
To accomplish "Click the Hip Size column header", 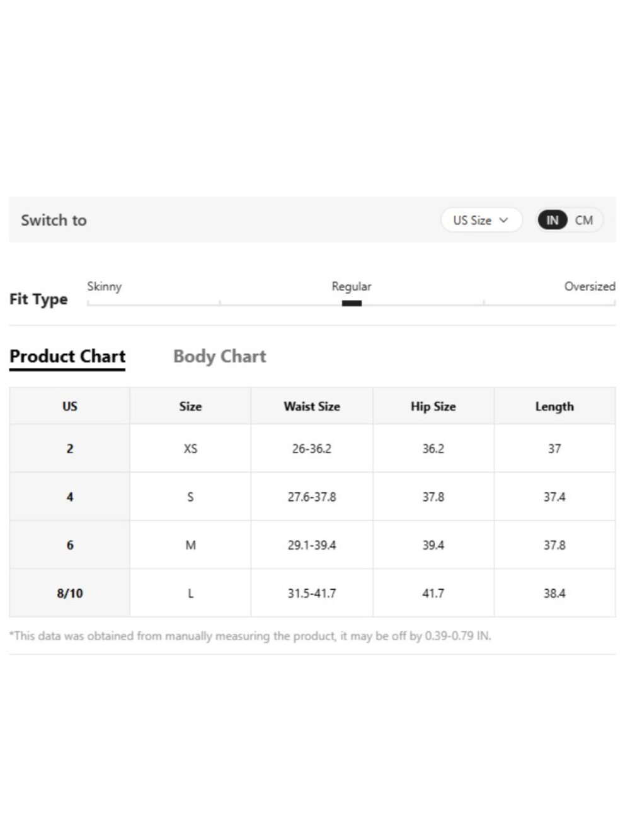I will coord(433,406).
